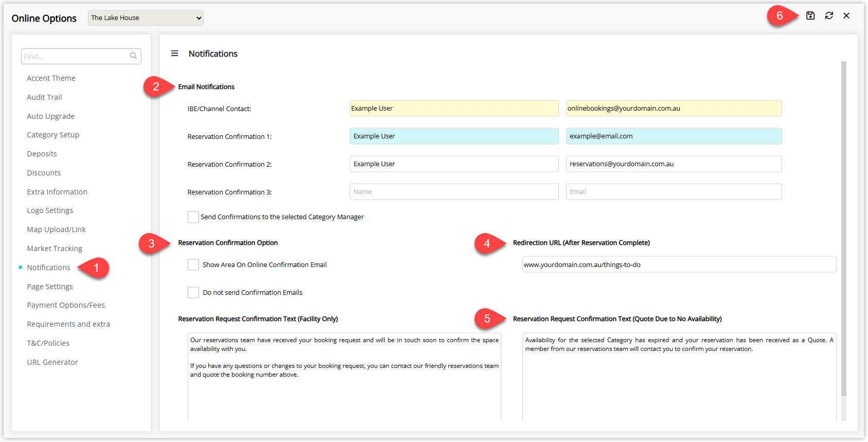Go to Category Setup

[53, 135]
